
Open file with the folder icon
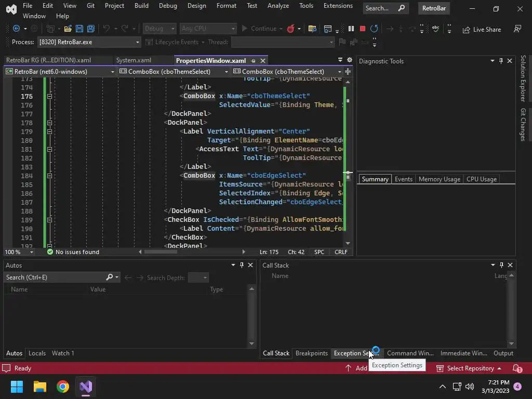68,29
